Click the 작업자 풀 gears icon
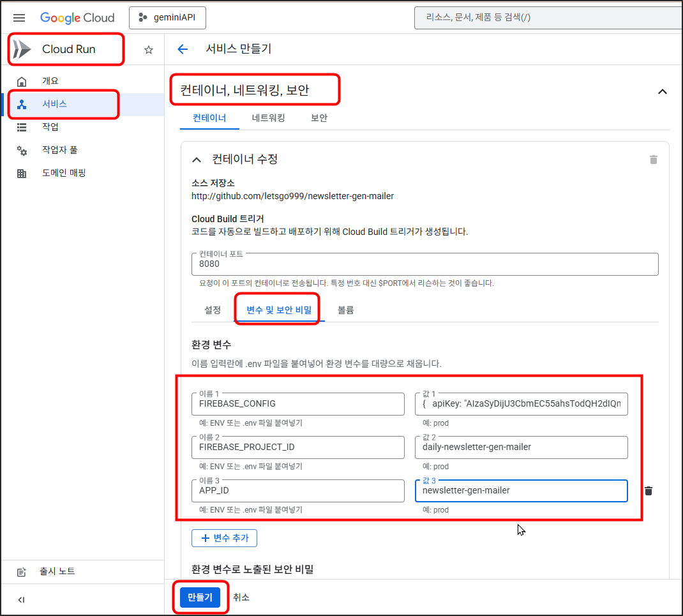This screenshot has width=683, height=616. click(22, 151)
